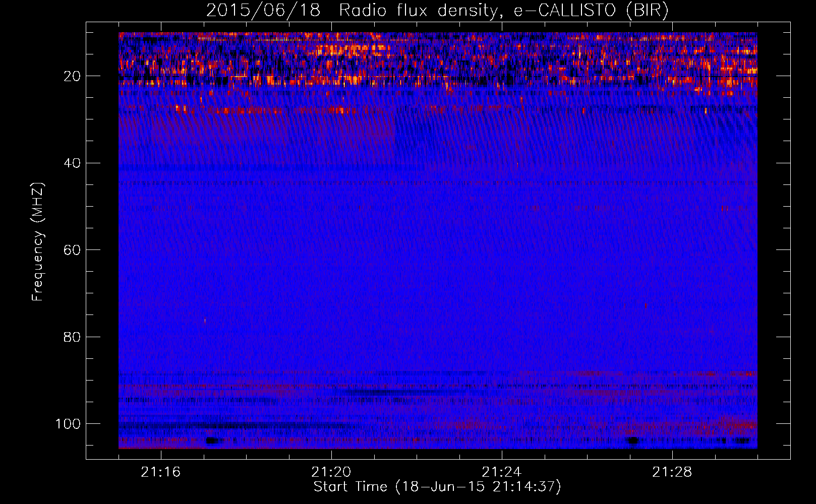Click the "Frequency (MHZ)" axis label

tap(38, 242)
